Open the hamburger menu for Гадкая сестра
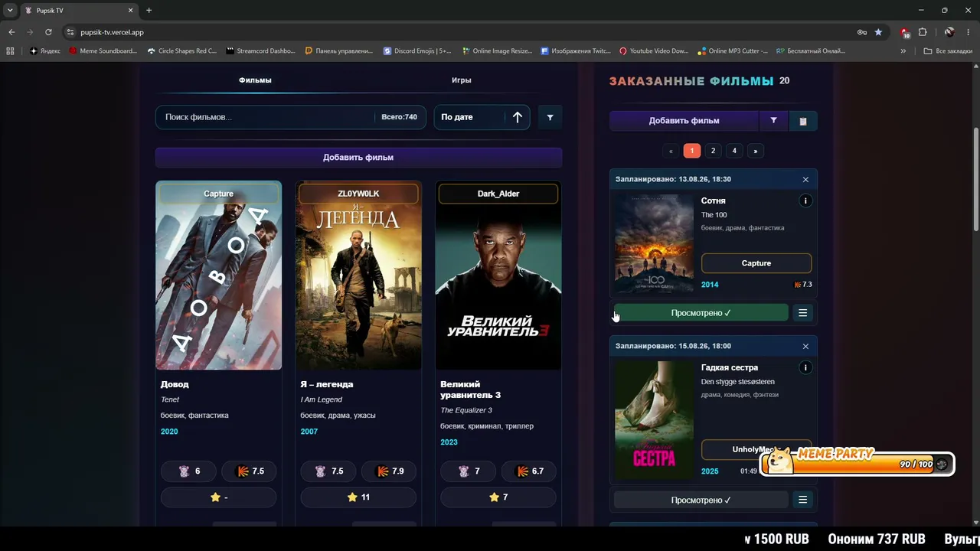The height and width of the screenshot is (551, 980). tap(802, 500)
